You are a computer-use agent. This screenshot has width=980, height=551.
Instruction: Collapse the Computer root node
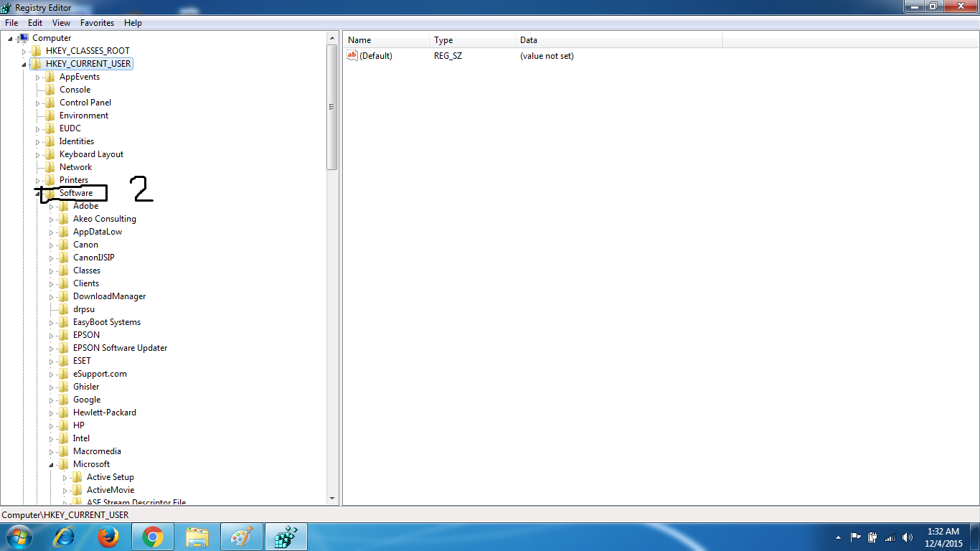10,38
